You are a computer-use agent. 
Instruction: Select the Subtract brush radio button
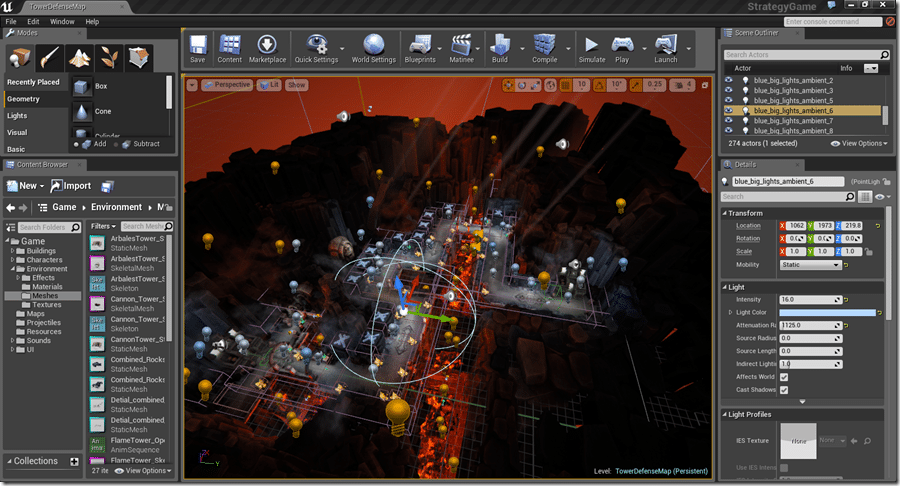pyautogui.click(x=117, y=145)
